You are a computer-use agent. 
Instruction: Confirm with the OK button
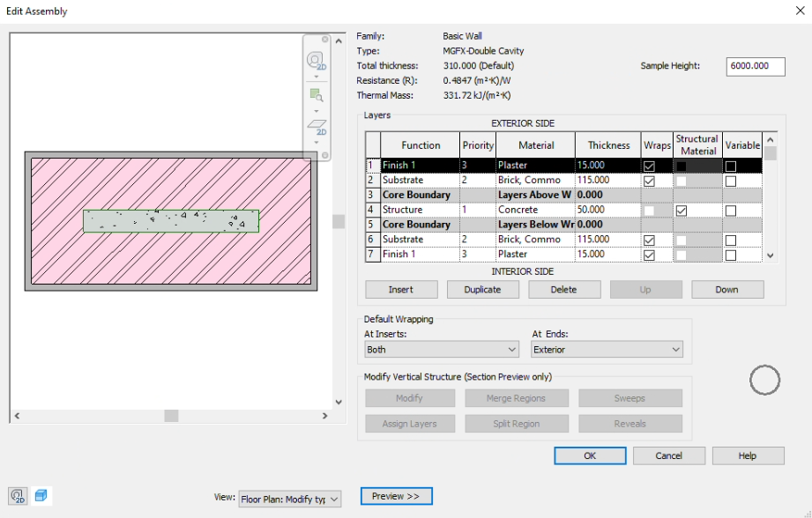[590, 456]
